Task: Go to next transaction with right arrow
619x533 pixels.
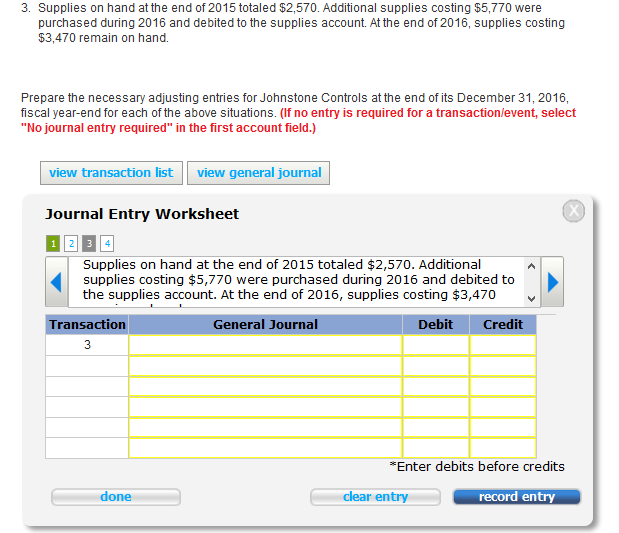Action: pyautogui.click(x=552, y=282)
